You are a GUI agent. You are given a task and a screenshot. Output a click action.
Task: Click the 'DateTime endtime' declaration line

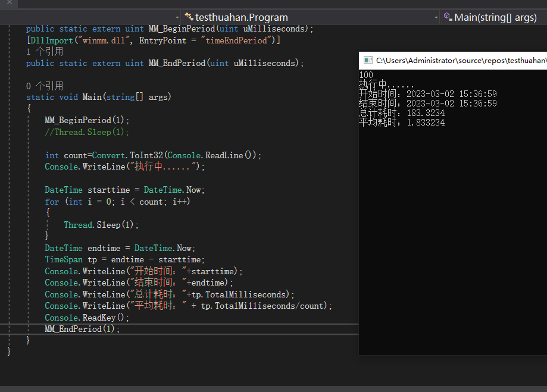(120, 248)
